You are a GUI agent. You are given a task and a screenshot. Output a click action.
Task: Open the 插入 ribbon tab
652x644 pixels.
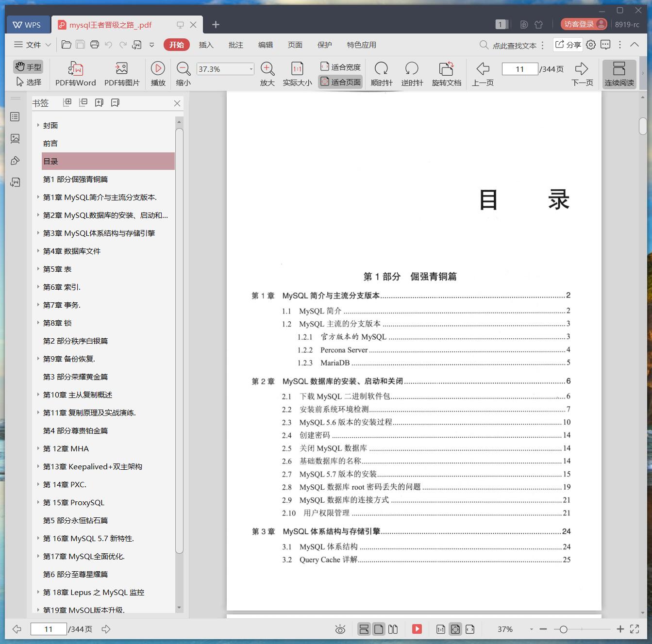pos(206,45)
